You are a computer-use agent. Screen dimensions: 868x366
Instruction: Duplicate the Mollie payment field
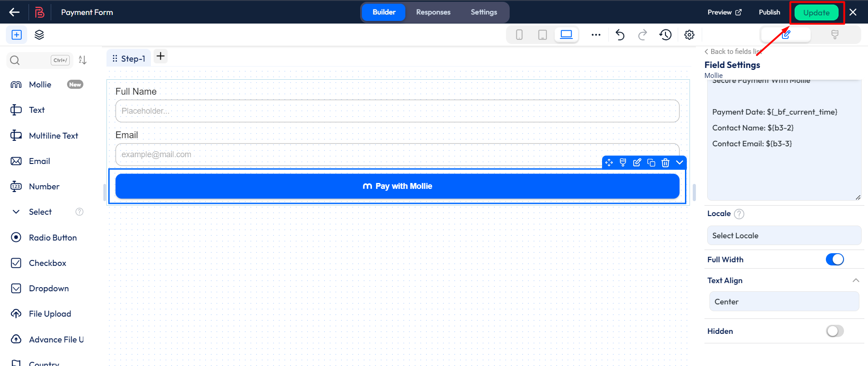[x=651, y=163]
